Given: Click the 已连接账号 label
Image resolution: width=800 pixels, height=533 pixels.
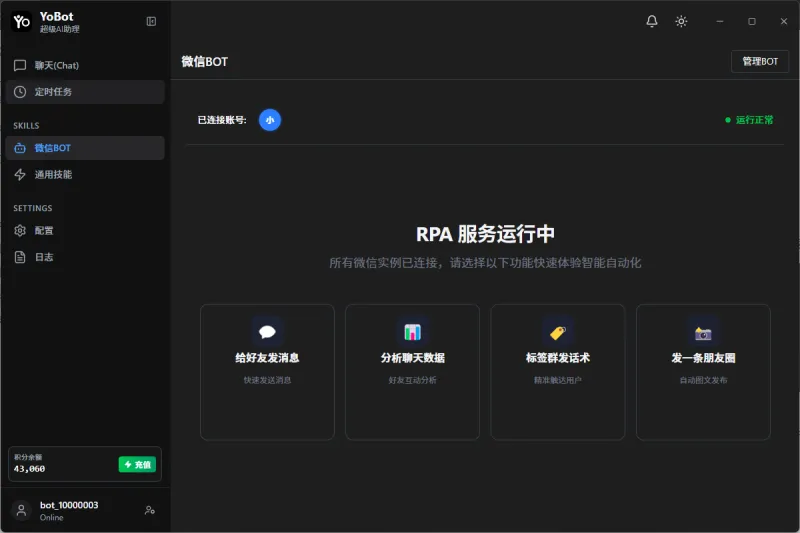Looking at the screenshot, I should coord(222,120).
